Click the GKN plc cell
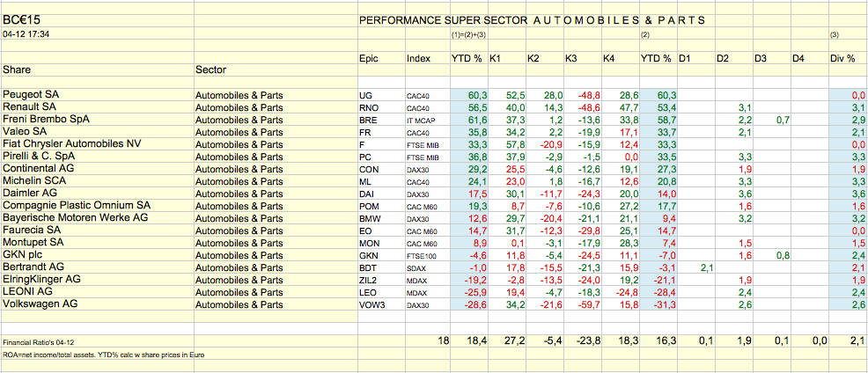 click(97, 254)
